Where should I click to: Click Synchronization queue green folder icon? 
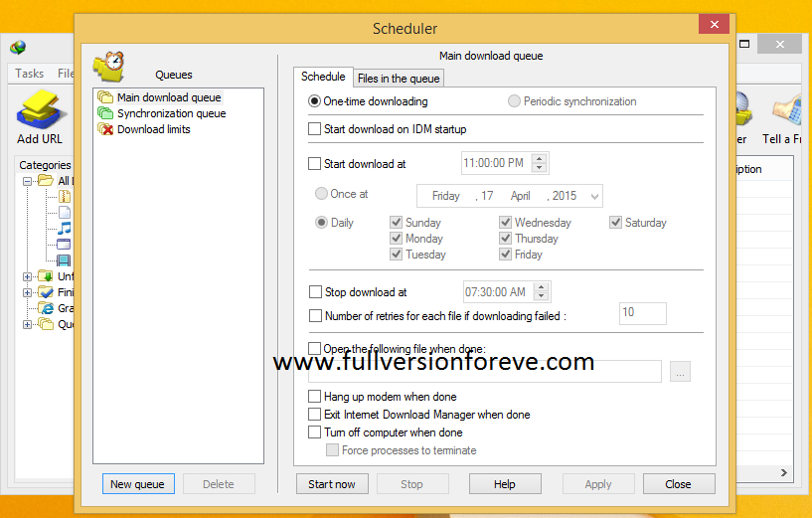coord(105,113)
